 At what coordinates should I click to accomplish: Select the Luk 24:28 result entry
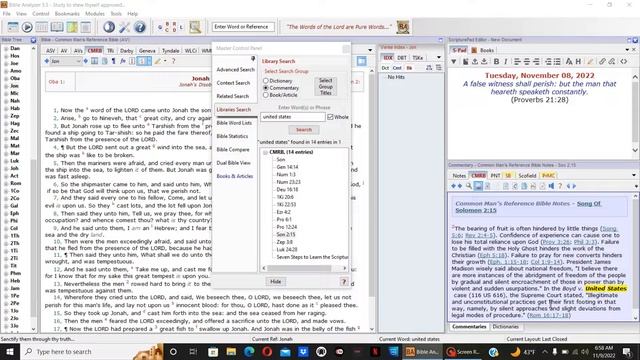[287, 249]
